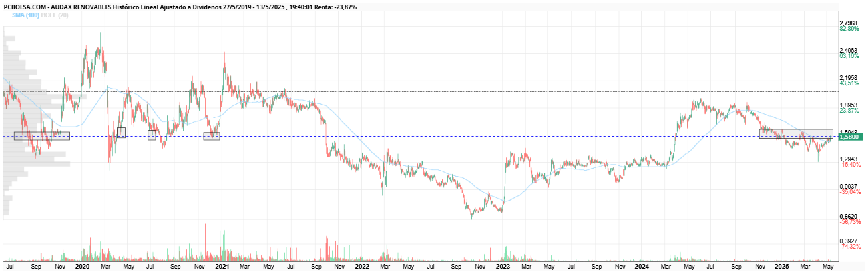Click the -74,32% percentage label
Screen dimensions: 868x274
coord(850,246)
